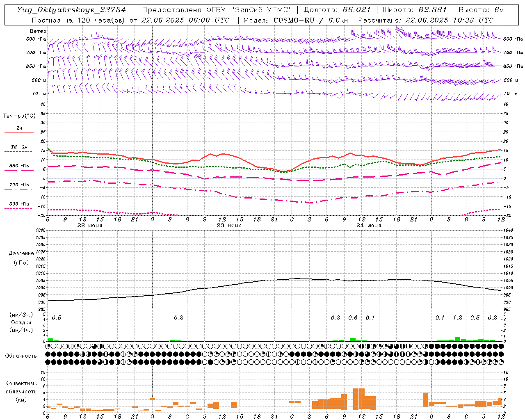
Task: Click the (мм/3ч.) units label
Action: point(21,315)
